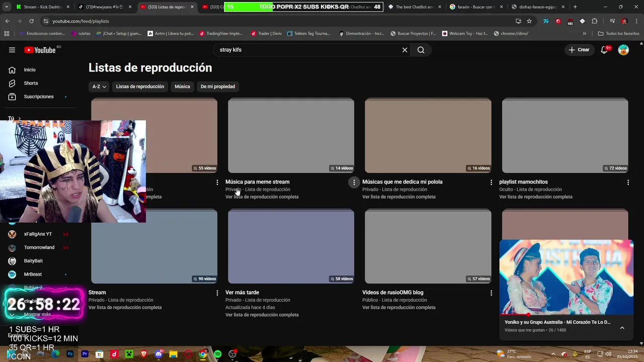Screen dimensions: 644x362
Task: Open Premiere Pro from the taskbar
Action: tap(85, 354)
